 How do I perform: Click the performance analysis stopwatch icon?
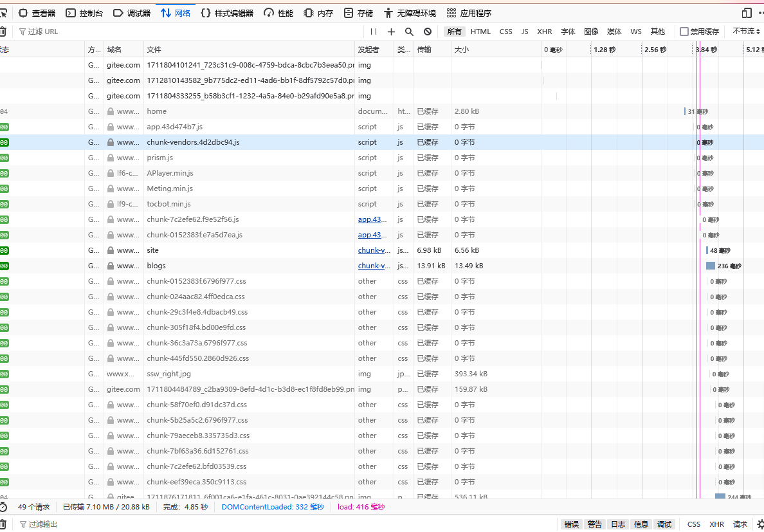click(x=3, y=507)
